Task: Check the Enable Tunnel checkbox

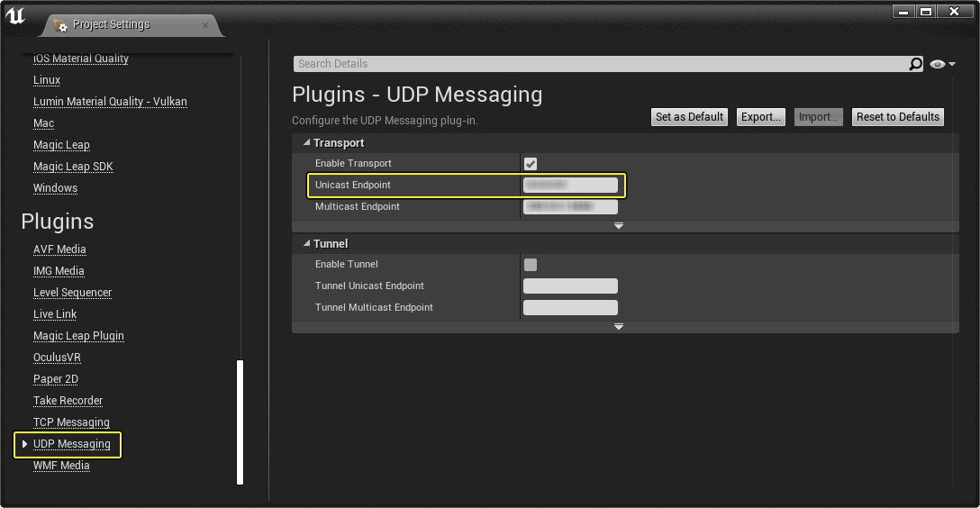Action: pos(530,264)
